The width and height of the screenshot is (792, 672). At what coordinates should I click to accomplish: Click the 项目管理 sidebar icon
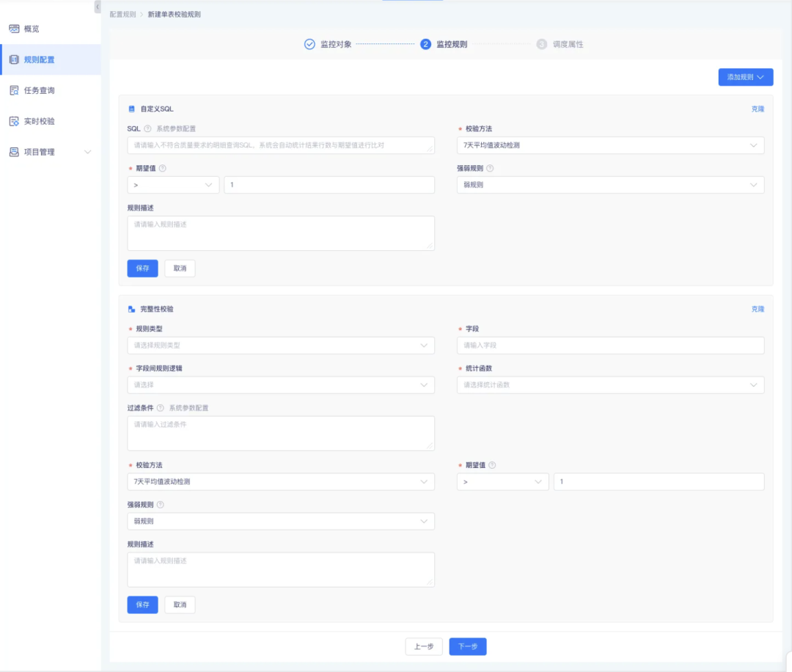coord(14,152)
